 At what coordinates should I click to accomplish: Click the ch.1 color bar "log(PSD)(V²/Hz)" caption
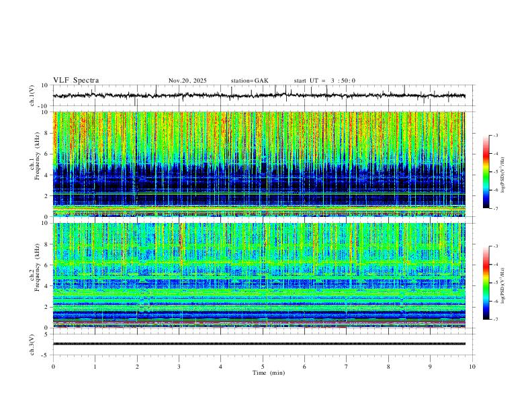(502, 175)
